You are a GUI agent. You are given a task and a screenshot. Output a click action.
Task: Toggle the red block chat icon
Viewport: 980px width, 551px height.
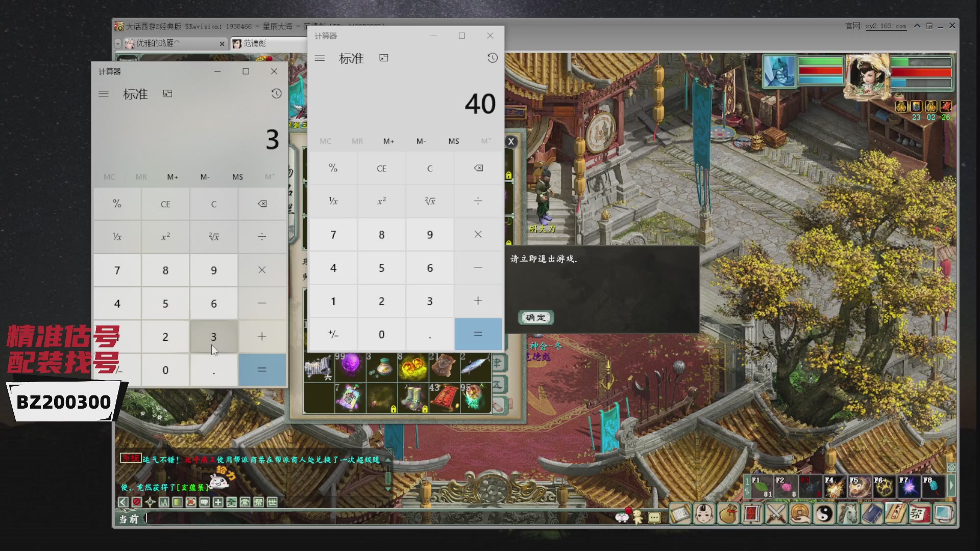tap(136, 503)
